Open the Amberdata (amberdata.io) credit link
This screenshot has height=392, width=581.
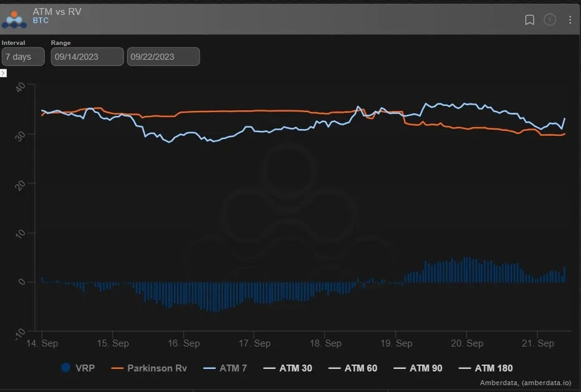526,383
